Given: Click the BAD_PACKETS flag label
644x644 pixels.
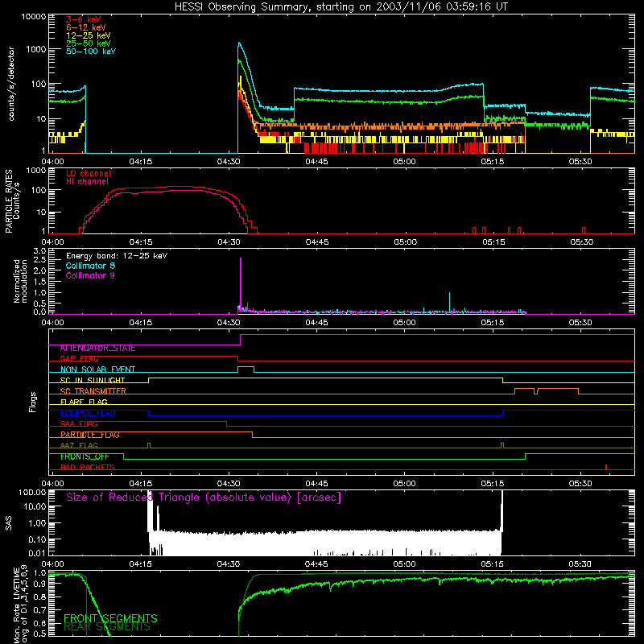Looking at the screenshot, I should [88, 468].
